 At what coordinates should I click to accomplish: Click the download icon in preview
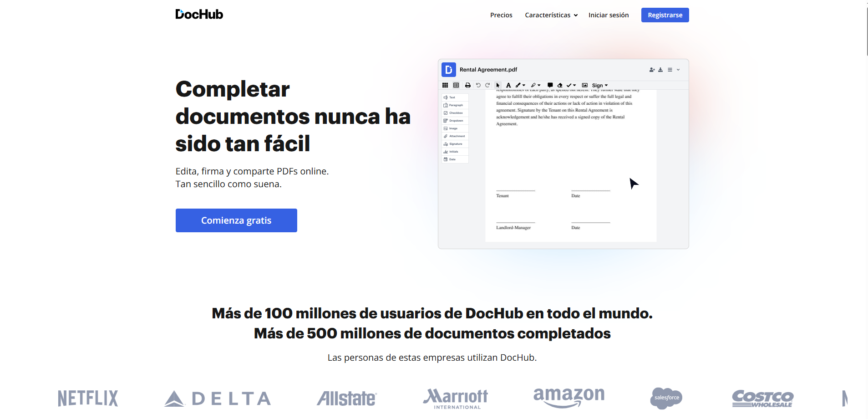tap(660, 70)
